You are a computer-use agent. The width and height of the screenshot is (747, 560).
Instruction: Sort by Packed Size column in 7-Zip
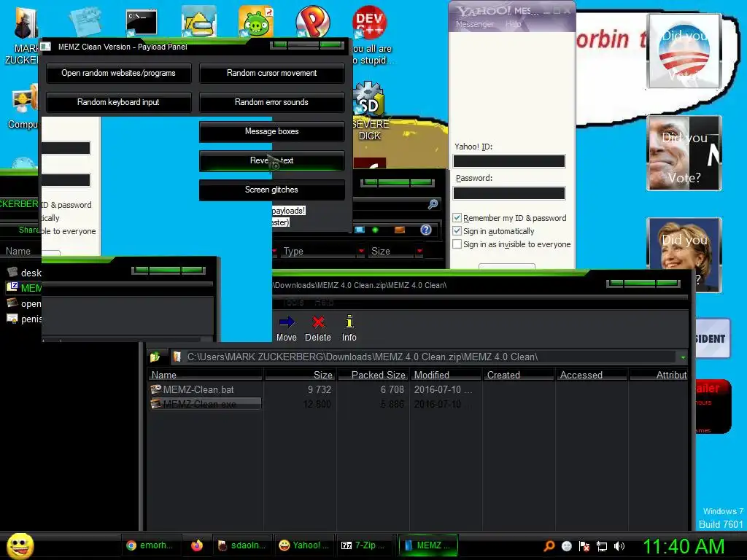pyautogui.click(x=373, y=376)
